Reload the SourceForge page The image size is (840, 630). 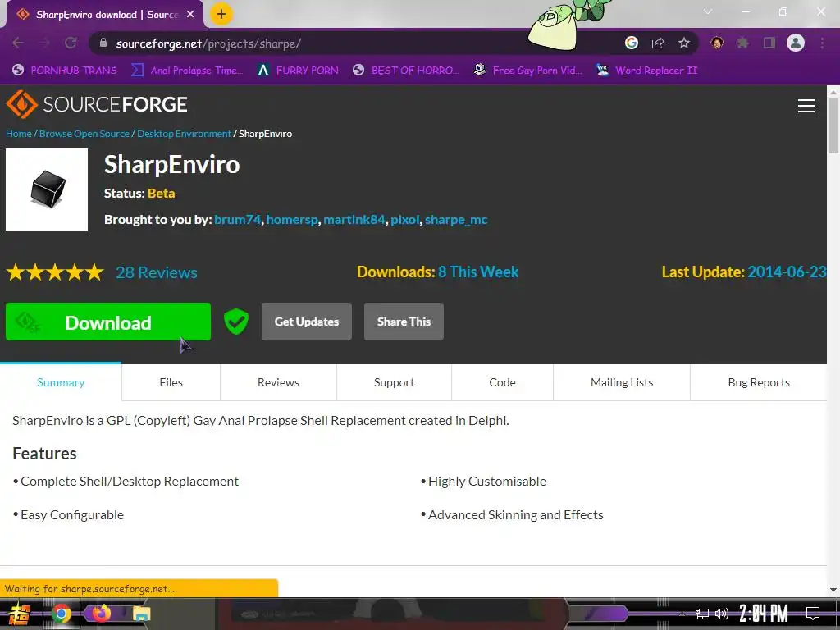(x=71, y=43)
